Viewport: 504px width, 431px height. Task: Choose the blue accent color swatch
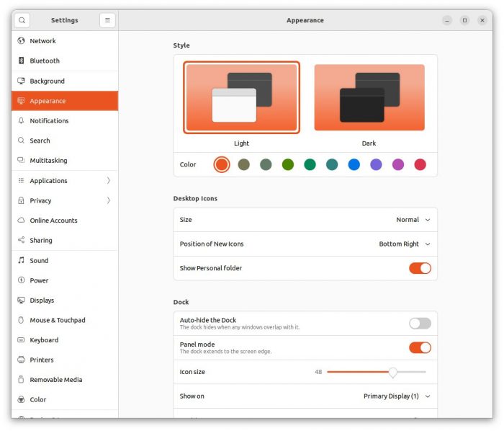[x=354, y=164]
